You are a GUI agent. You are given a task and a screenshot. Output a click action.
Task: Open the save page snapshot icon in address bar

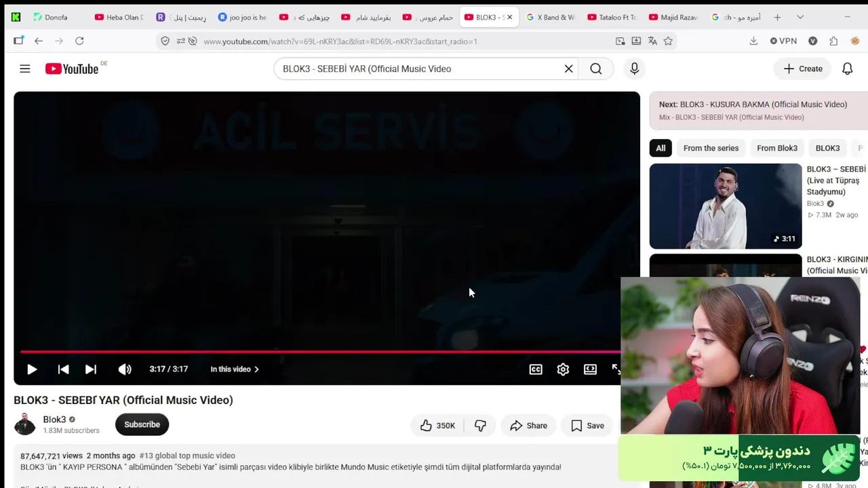tap(636, 41)
